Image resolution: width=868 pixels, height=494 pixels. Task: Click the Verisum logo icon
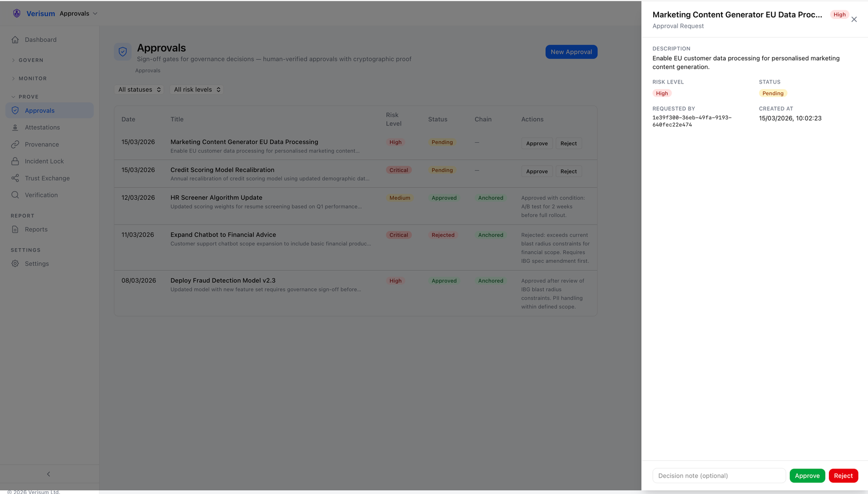pos(16,13)
